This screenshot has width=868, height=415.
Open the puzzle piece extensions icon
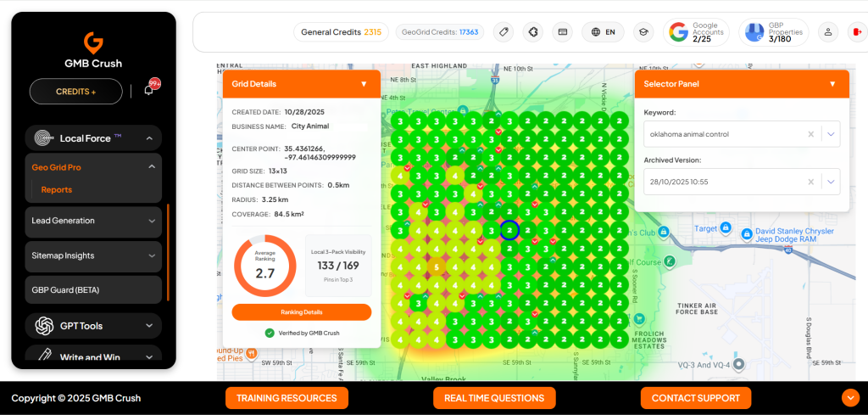point(532,32)
